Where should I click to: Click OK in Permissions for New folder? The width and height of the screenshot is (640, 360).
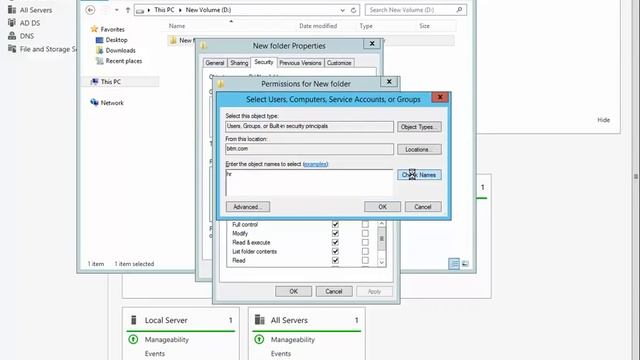click(293, 291)
